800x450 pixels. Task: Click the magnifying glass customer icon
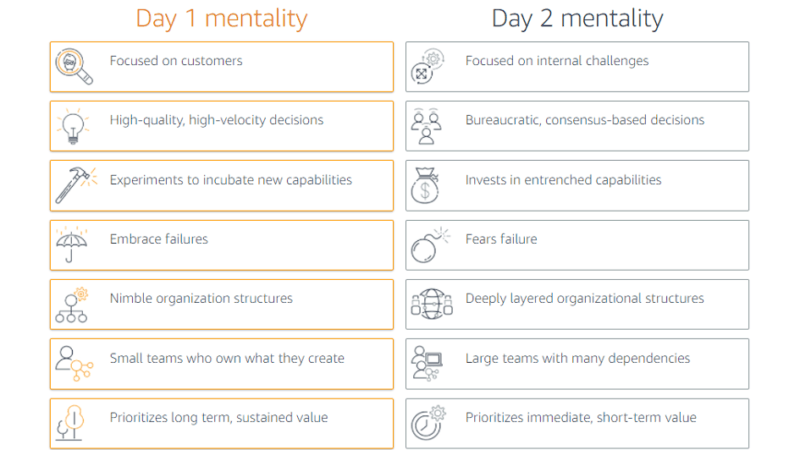pos(74,66)
